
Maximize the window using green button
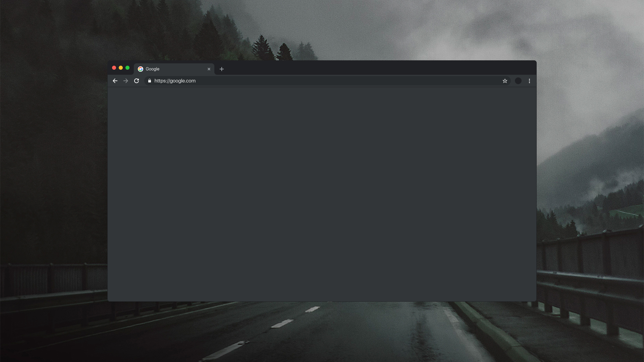click(x=127, y=68)
